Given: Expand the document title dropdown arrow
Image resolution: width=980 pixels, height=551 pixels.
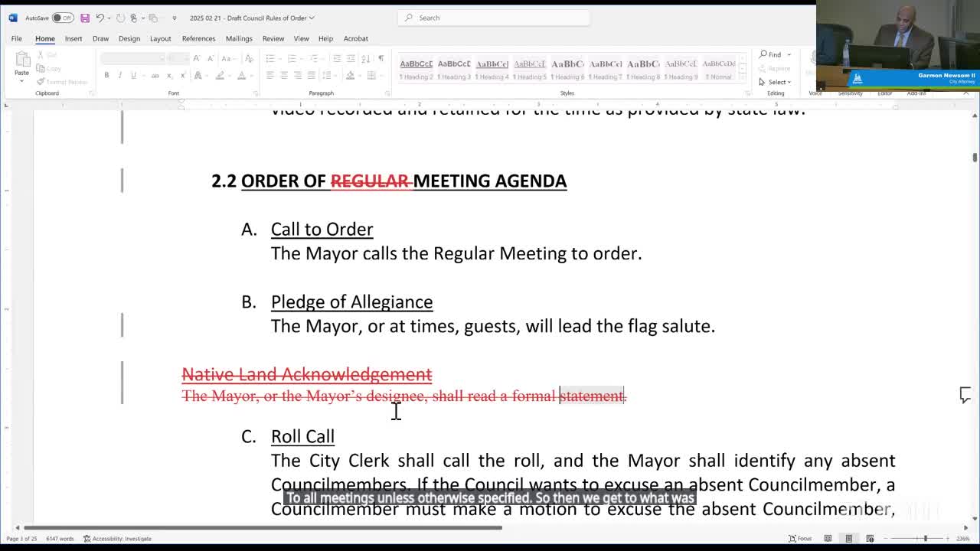Looking at the screenshot, I should click(x=312, y=18).
